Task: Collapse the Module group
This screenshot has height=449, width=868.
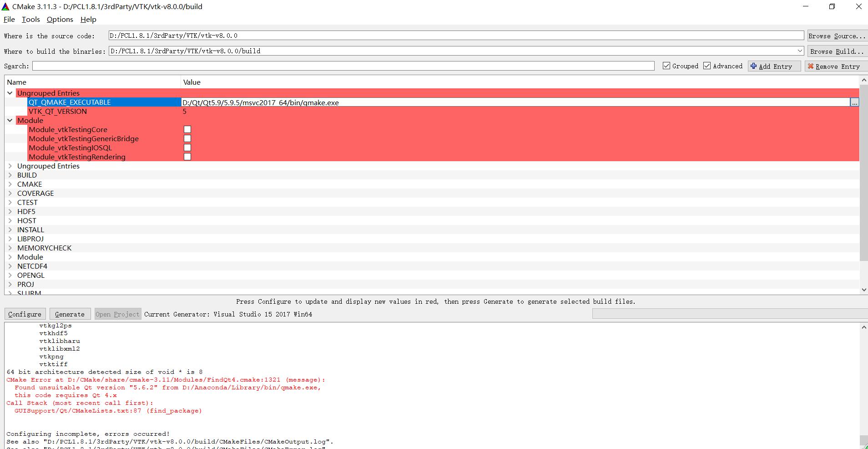Action: tap(10, 120)
